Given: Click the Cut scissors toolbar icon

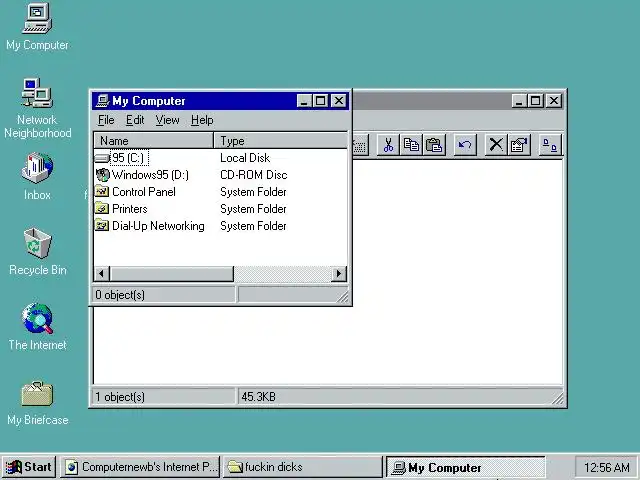Looking at the screenshot, I should [x=388, y=145].
